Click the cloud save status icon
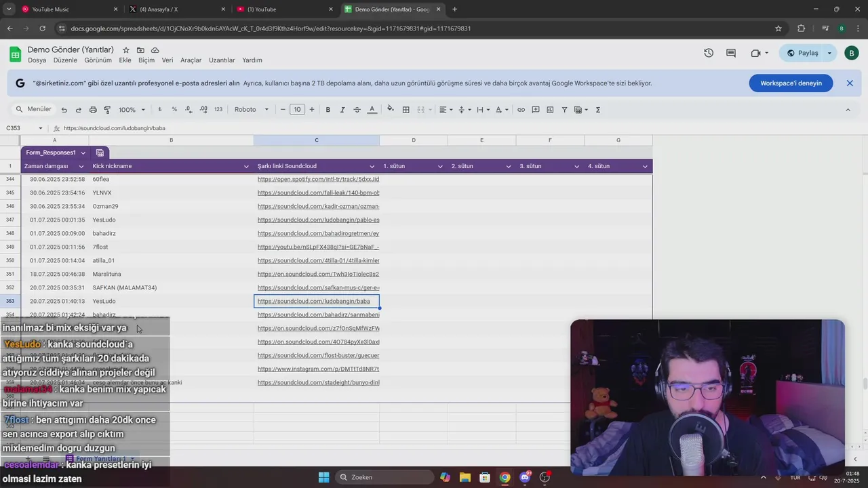 click(x=155, y=50)
